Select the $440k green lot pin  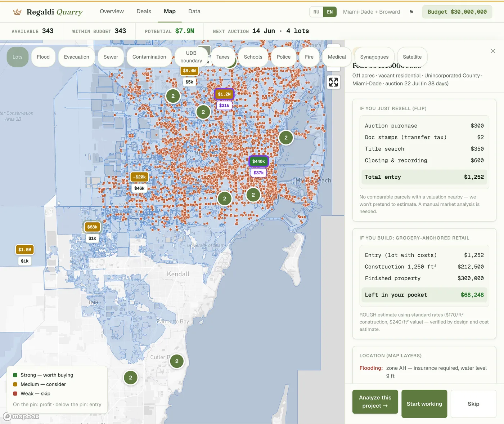[x=258, y=161]
